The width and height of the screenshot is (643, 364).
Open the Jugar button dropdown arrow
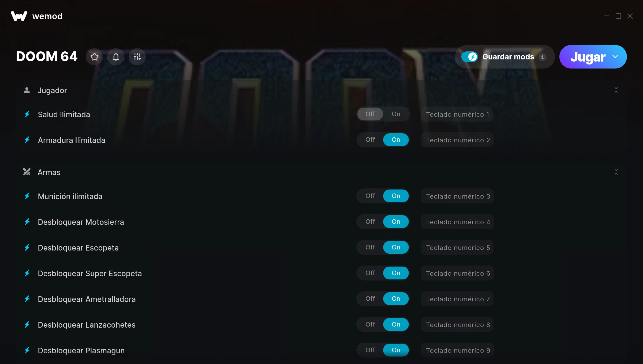[615, 57]
